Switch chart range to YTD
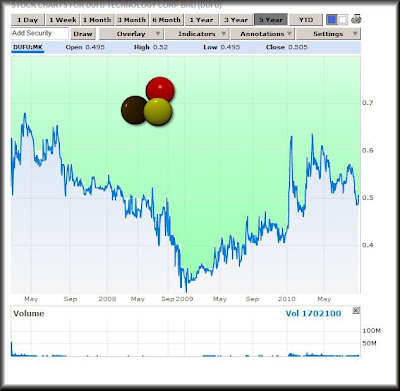The image size is (400, 391). [x=306, y=20]
